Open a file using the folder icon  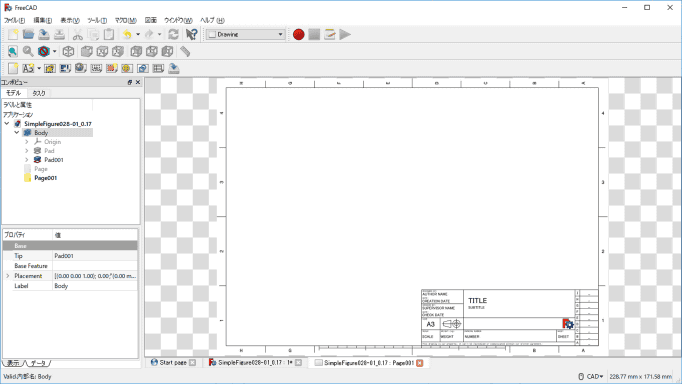[28, 34]
